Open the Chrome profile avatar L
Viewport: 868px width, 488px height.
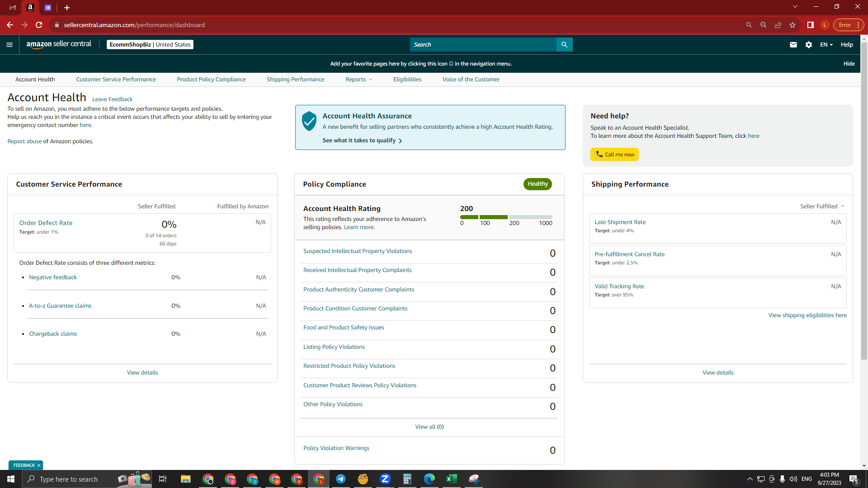tap(825, 25)
